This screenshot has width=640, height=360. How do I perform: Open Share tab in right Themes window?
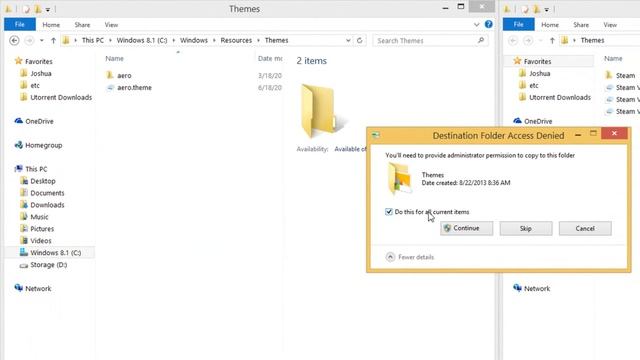(581, 25)
